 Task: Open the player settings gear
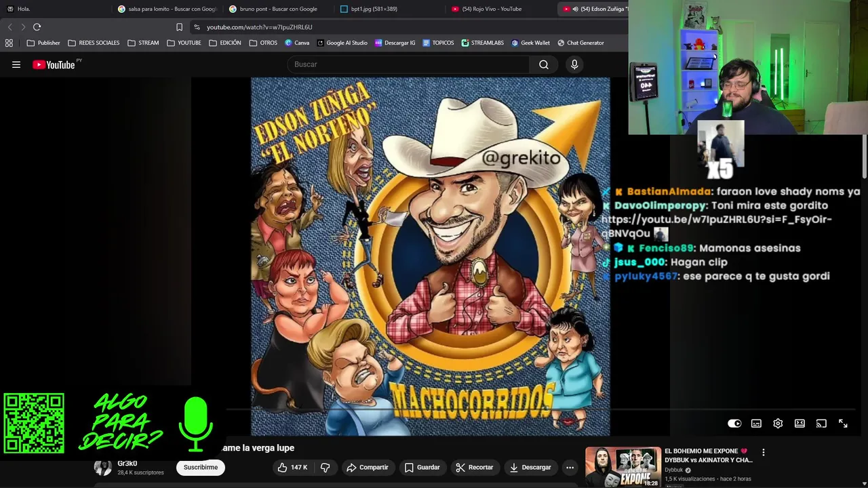pyautogui.click(x=778, y=424)
